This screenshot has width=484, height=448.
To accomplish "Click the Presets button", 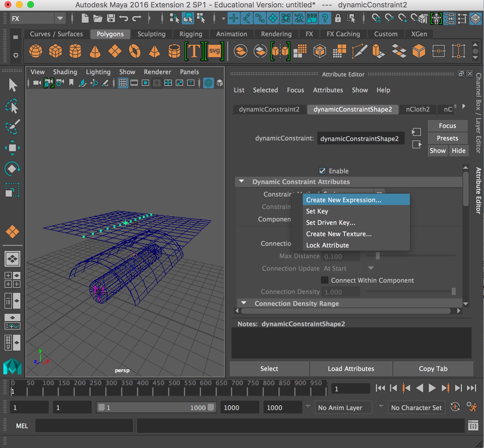I will [447, 138].
